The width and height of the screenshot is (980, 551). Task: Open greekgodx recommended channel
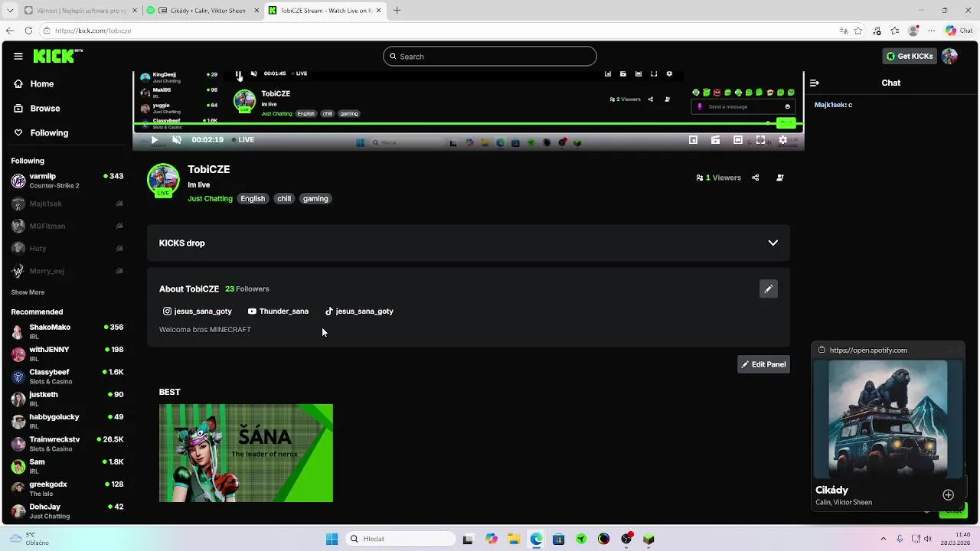pos(67,489)
